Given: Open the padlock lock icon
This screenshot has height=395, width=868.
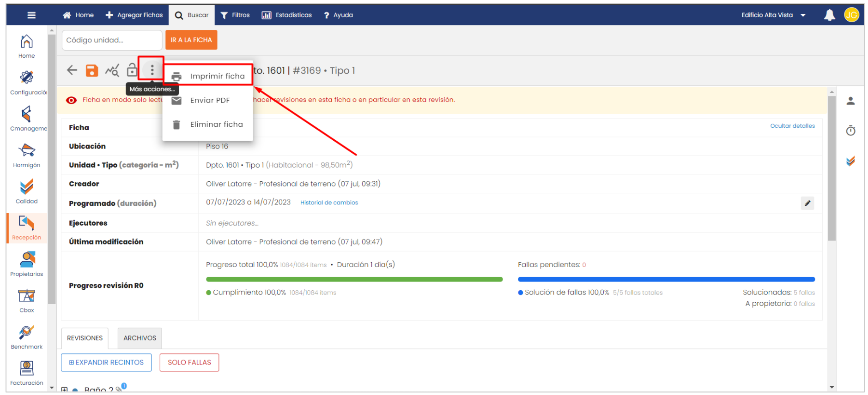Looking at the screenshot, I should click(132, 70).
